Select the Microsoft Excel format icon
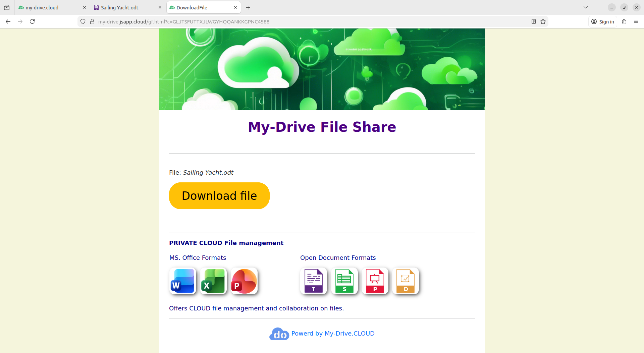 pos(213,281)
